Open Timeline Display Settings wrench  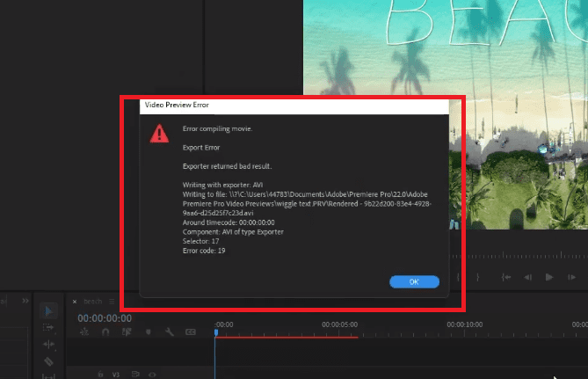click(x=170, y=332)
